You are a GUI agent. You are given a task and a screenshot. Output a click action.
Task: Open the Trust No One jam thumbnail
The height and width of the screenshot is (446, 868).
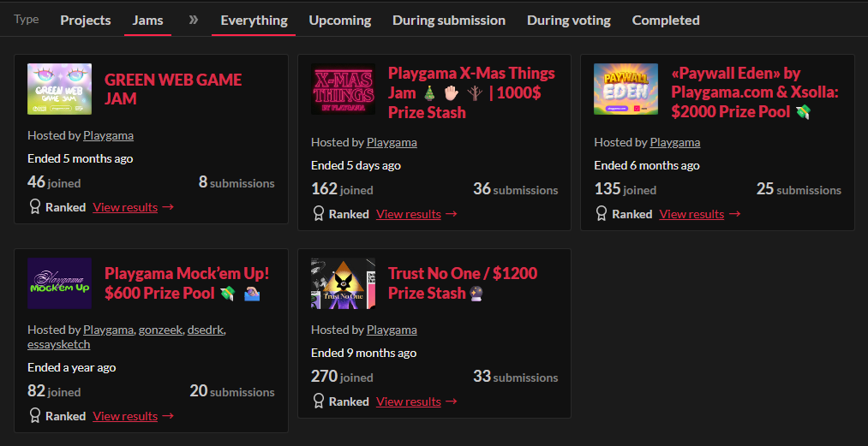[343, 283]
